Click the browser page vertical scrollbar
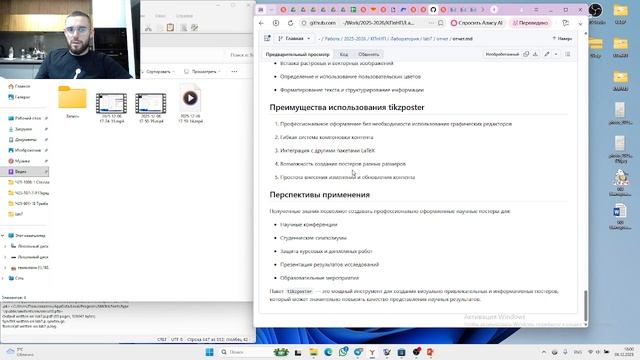Viewport: 640px width, 360px height. [x=586, y=305]
